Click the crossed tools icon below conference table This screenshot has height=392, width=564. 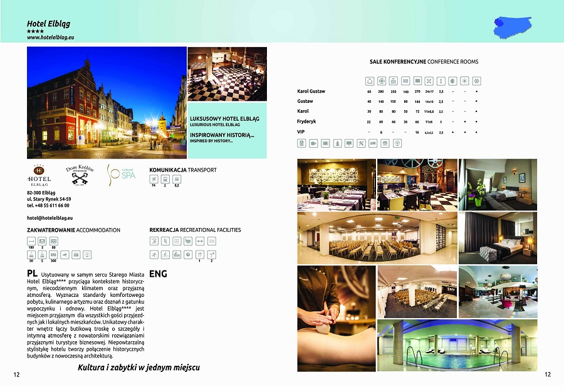(361, 143)
